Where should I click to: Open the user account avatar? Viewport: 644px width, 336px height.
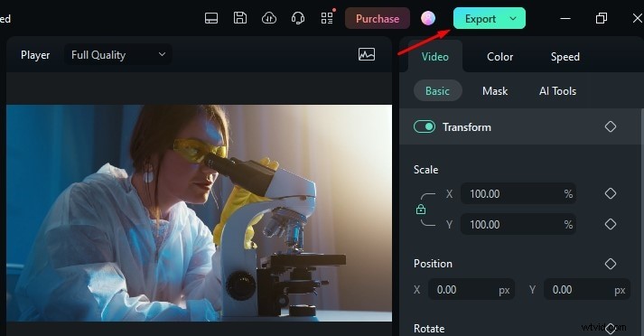[x=428, y=18]
